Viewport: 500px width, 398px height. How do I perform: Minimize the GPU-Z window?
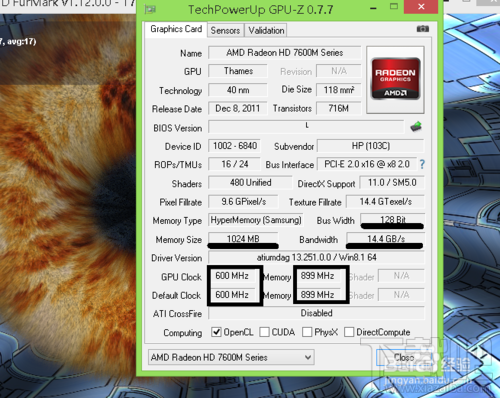(x=373, y=7)
